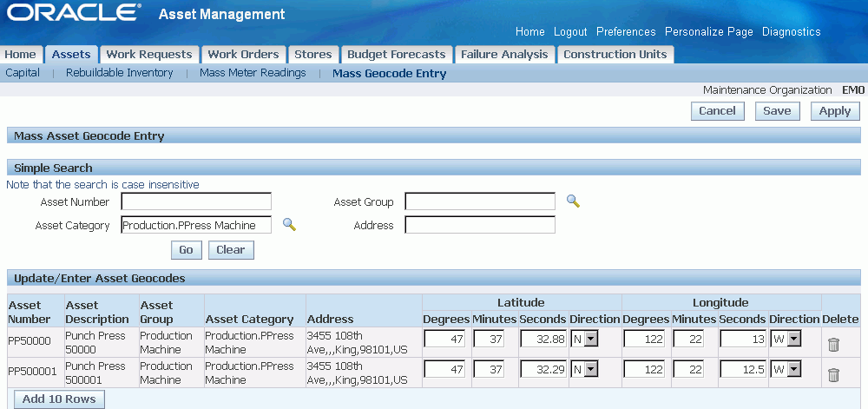Image resolution: width=868 pixels, height=409 pixels.
Task: Click the Logout link
Action: pos(570,31)
